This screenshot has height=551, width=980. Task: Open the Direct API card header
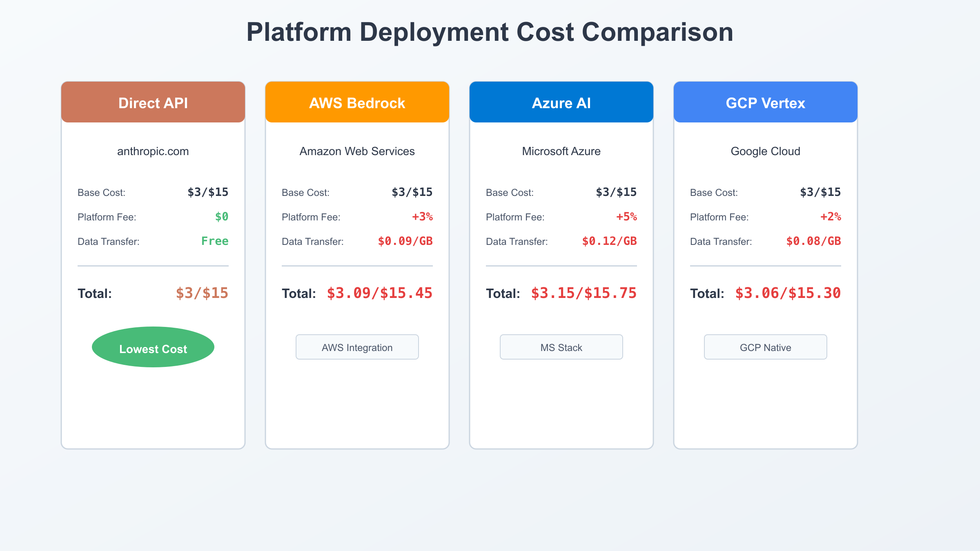pos(153,102)
